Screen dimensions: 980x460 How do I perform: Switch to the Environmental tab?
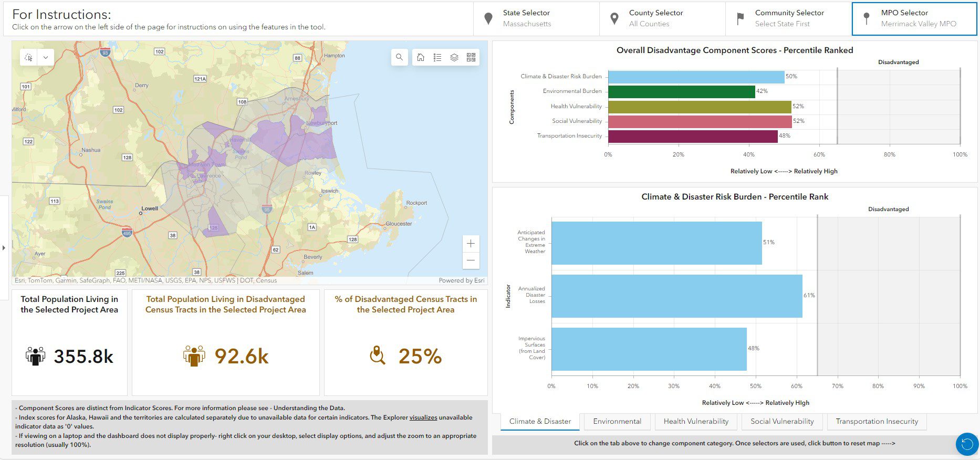pyautogui.click(x=617, y=421)
